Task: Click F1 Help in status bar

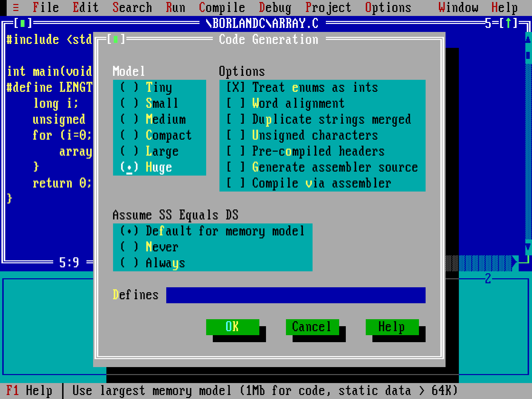Action: point(29,391)
